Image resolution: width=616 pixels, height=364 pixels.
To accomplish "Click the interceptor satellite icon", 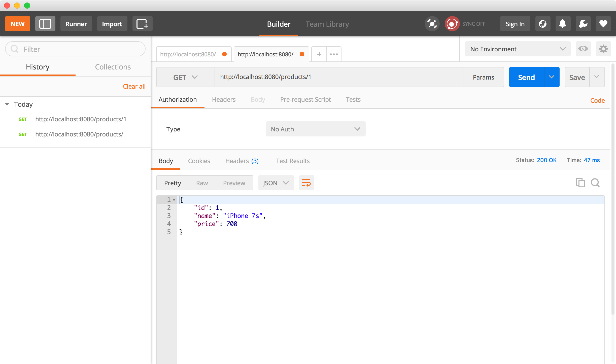I will (432, 24).
